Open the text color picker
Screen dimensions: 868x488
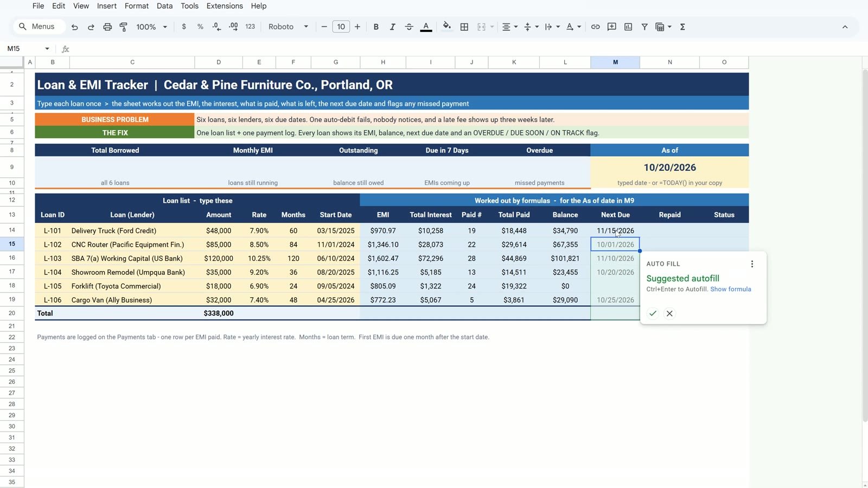(x=426, y=27)
